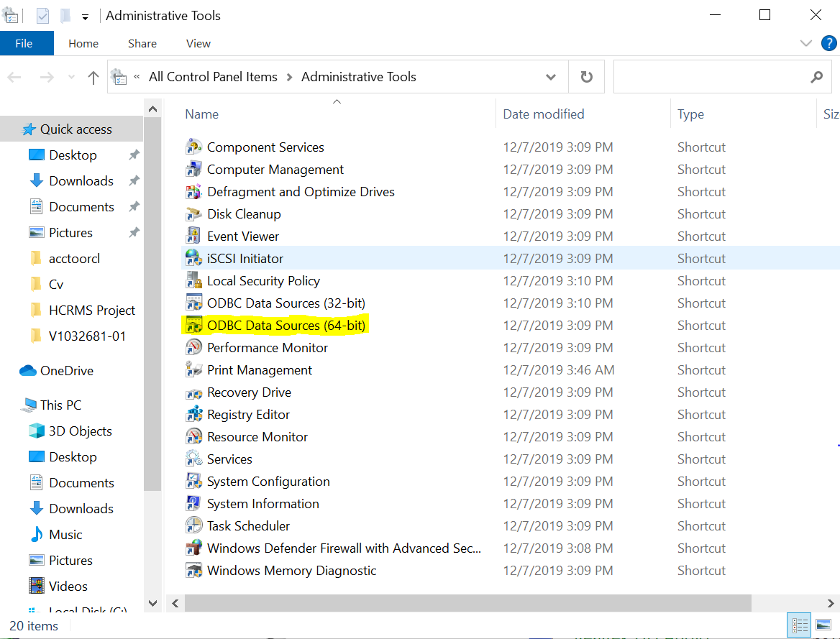Click the navigation pane scrollbar thumb
Image resolution: width=840 pixels, height=639 pixels.
[x=152, y=304]
